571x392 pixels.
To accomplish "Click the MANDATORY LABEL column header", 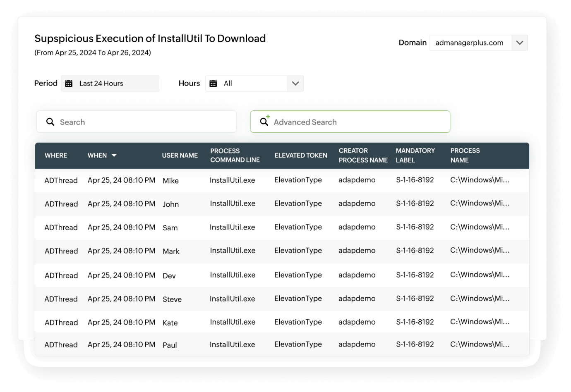I will (415, 155).
